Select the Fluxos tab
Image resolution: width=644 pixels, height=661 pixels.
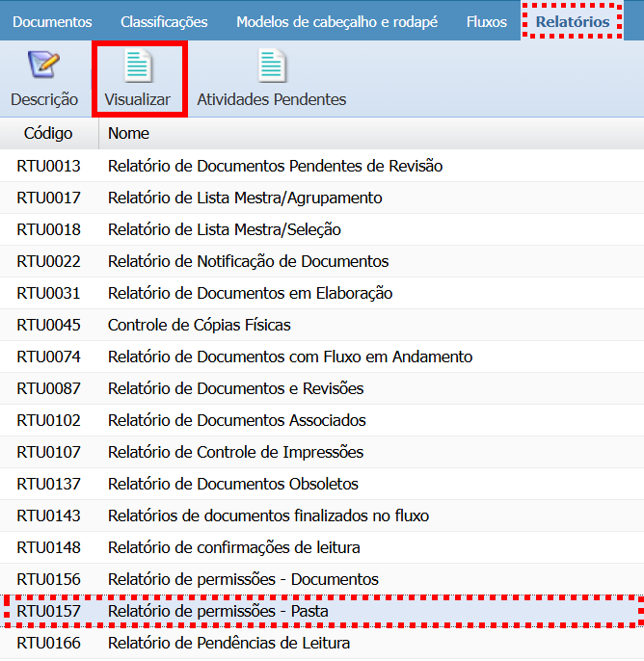(486, 21)
